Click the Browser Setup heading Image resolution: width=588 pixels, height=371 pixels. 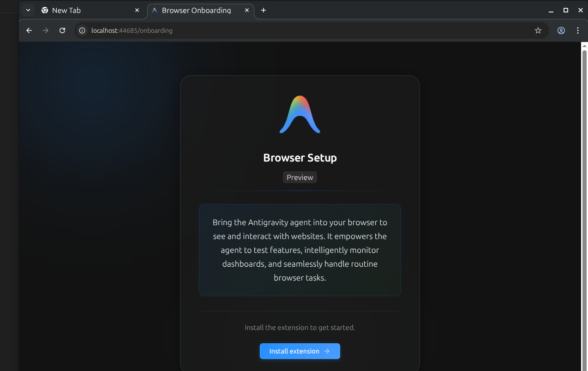pyautogui.click(x=300, y=158)
